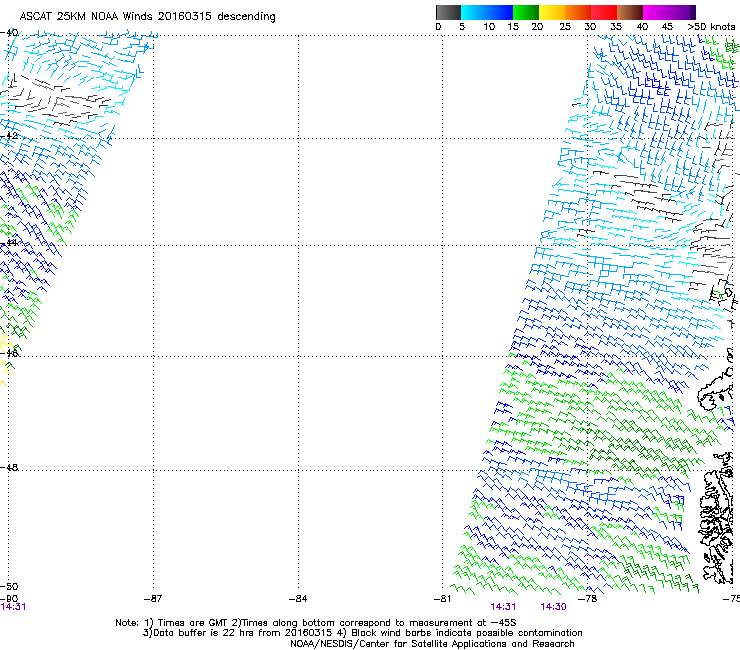Select the red 30-35 knots color band
This screenshot has height=650, width=740.
pos(604,12)
